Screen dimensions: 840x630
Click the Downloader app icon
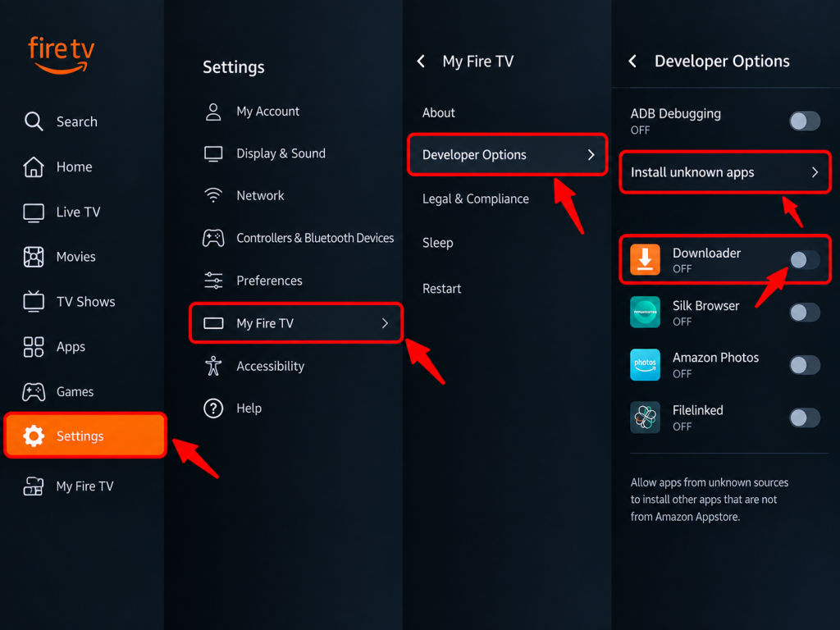pyautogui.click(x=645, y=260)
